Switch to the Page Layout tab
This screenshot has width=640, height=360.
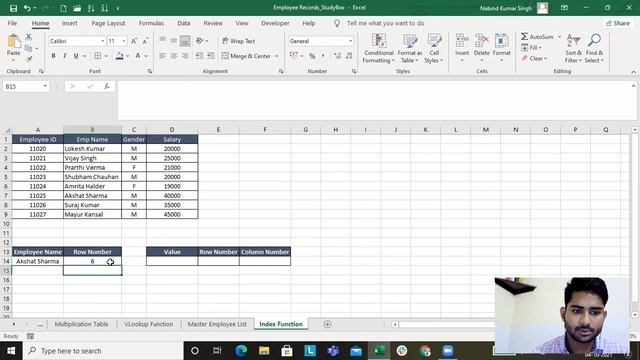click(108, 23)
